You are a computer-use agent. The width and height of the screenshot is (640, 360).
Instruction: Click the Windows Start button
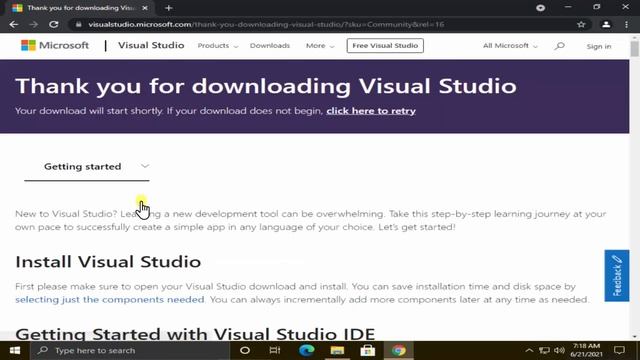[x=15, y=351]
